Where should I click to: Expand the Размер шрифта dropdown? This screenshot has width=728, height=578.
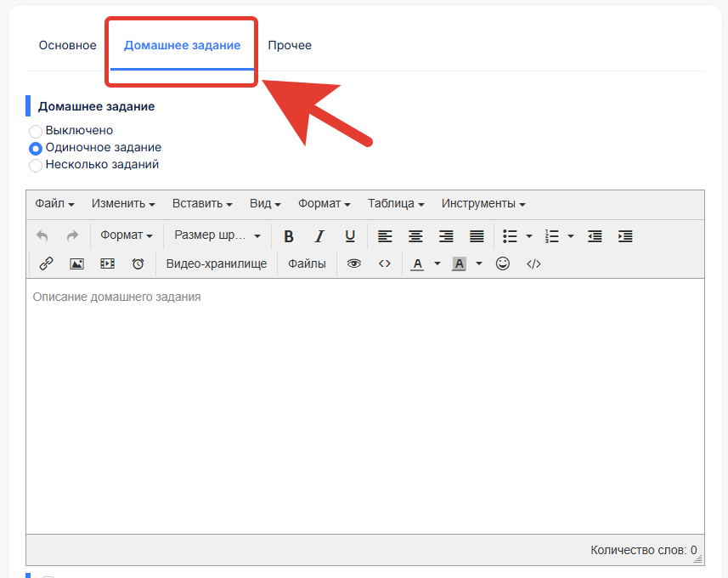pos(217,235)
